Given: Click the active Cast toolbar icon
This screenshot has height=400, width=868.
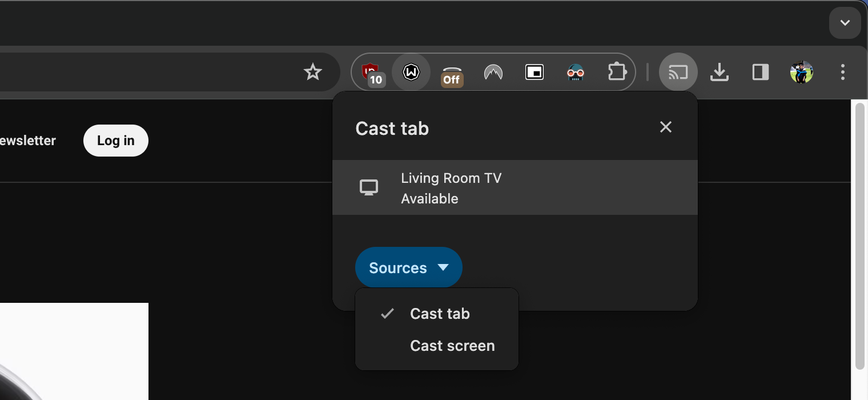Looking at the screenshot, I should (678, 72).
